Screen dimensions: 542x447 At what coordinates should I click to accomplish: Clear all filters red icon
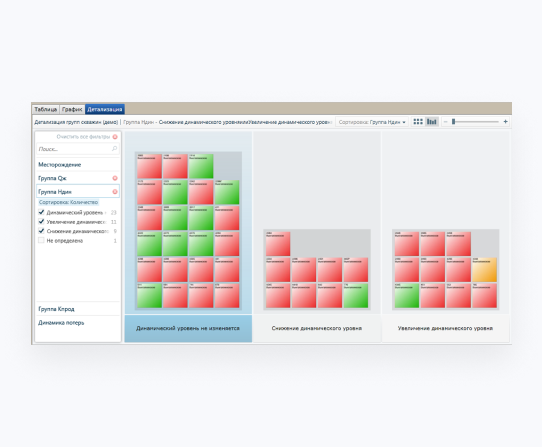click(x=115, y=137)
